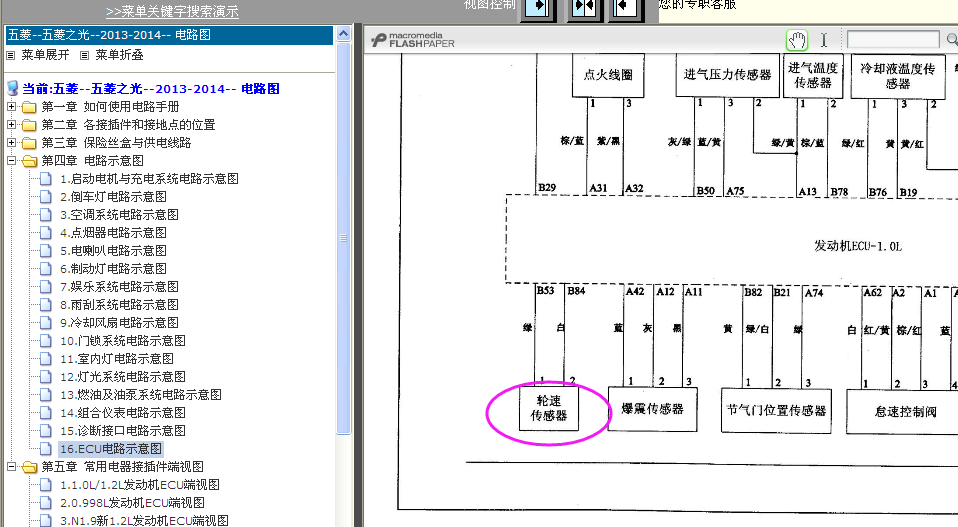This screenshot has height=527, width=958.
Task: Open 第一章 如何使用电路手册 chapter
Action: 110,107
